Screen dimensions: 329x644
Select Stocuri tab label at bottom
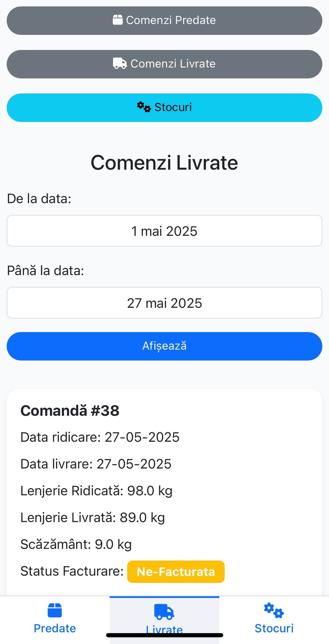tap(274, 628)
